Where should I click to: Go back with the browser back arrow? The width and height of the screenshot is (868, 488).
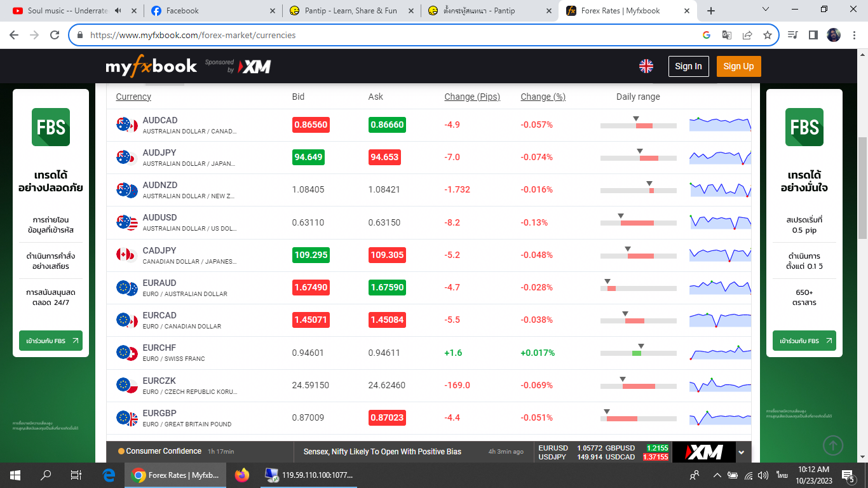click(x=15, y=35)
